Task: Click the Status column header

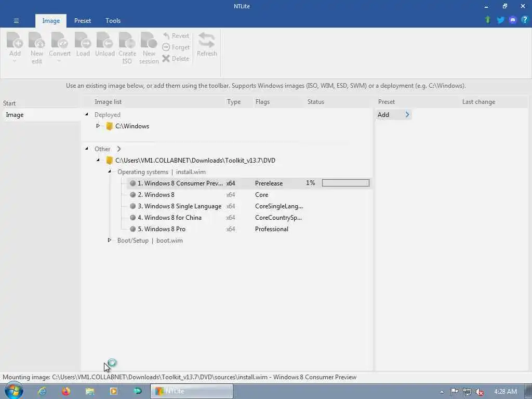Action: (315, 102)
